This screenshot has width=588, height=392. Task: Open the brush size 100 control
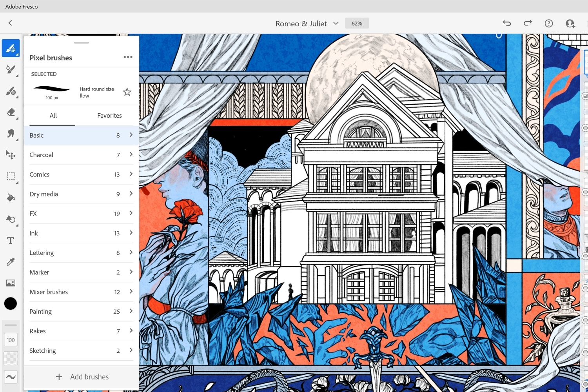pyautogui.click(x=11, y=340)
